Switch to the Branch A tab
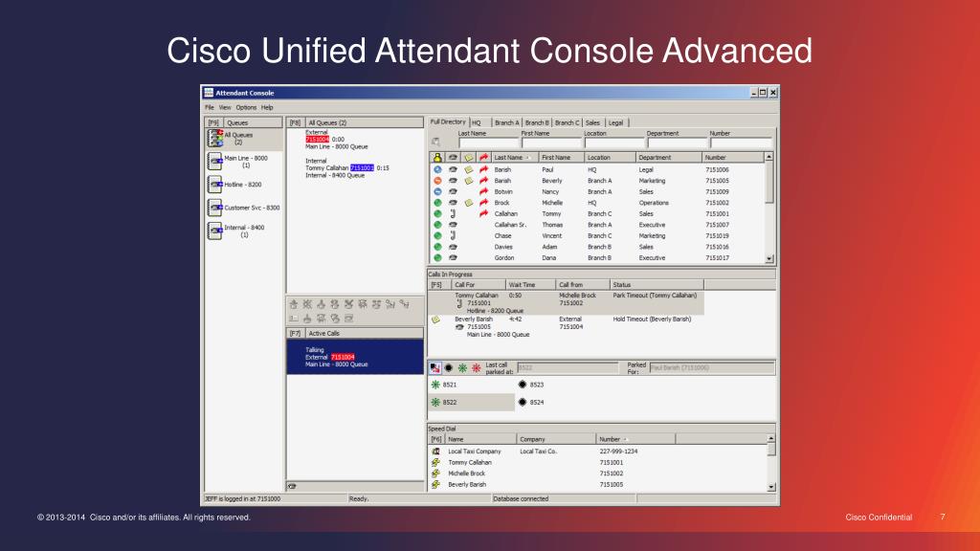 click(x=507, y=123)
